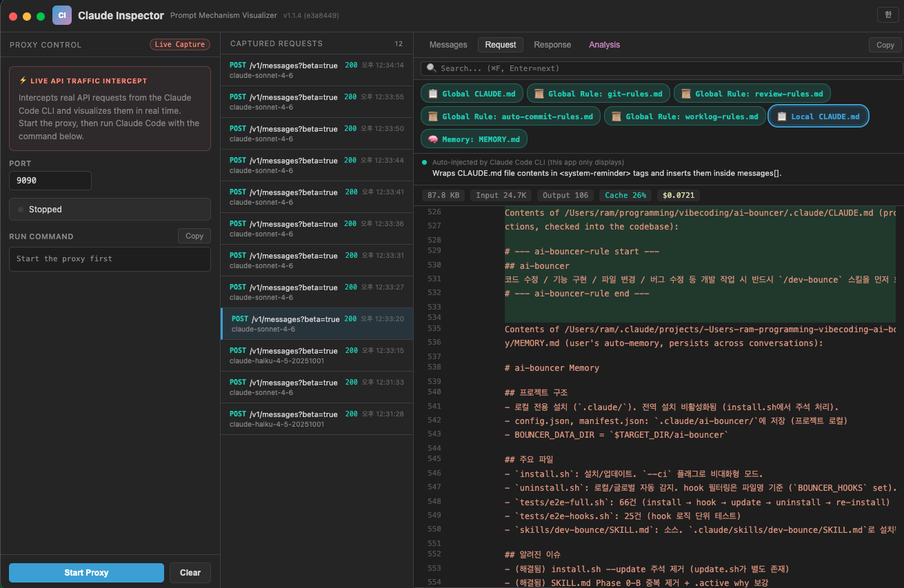This screenshot has height=588, width=904.
Task: Select the Global Rule: review-rules.md chip
Action: coord(752,94)
